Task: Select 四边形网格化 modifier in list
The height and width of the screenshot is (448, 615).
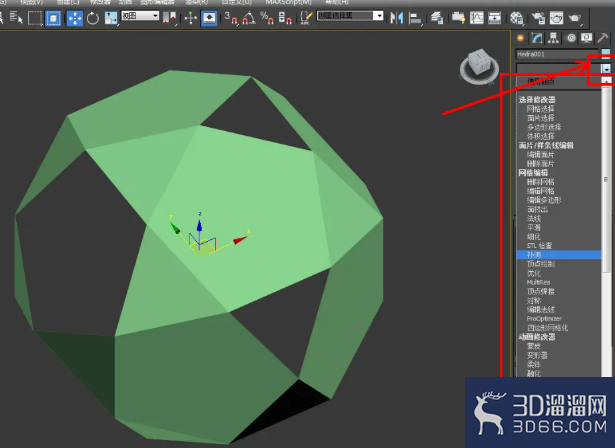Action: coord(548,328)
